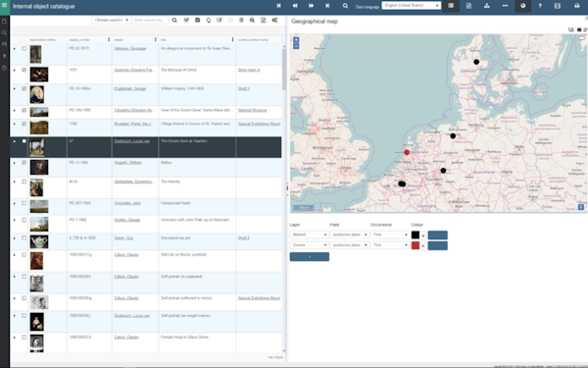Click the print icon in header

577,6
